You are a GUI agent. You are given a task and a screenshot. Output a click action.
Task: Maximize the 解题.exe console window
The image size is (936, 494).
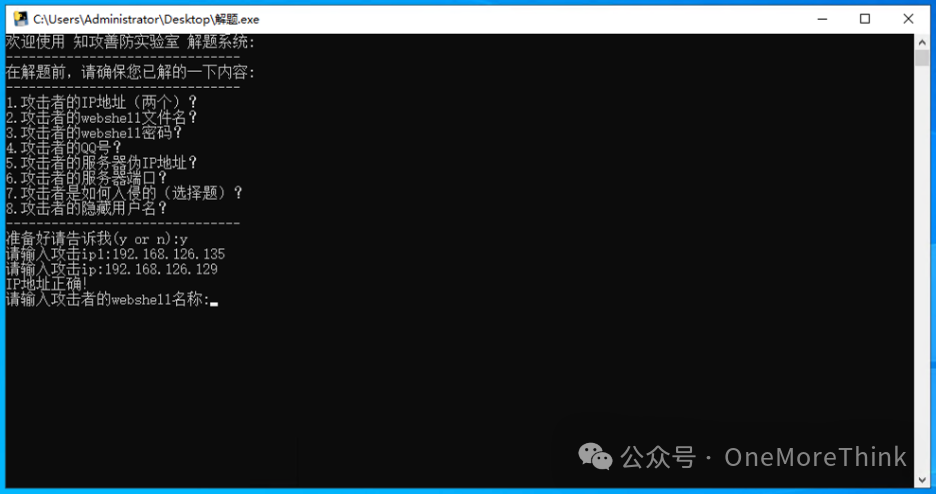864,19
